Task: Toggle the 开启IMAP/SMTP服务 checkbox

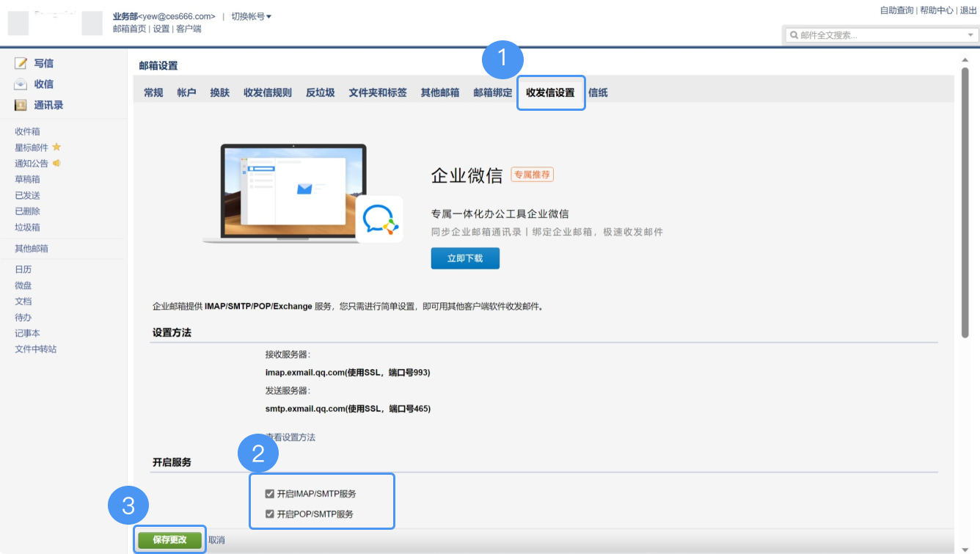Action: pyautogui.click(x=270, y=494)
